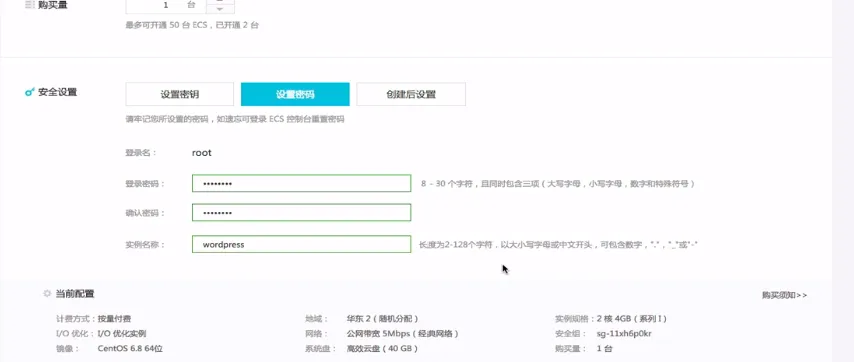
Task: Click the value I/O 优化实例
Action: 122,334
